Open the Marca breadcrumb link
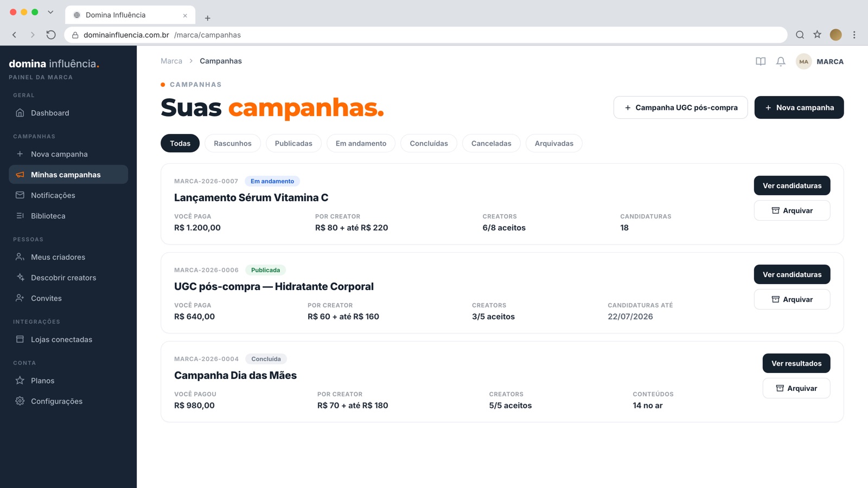Screen dimensions: 868x488 tap(171, 61)
